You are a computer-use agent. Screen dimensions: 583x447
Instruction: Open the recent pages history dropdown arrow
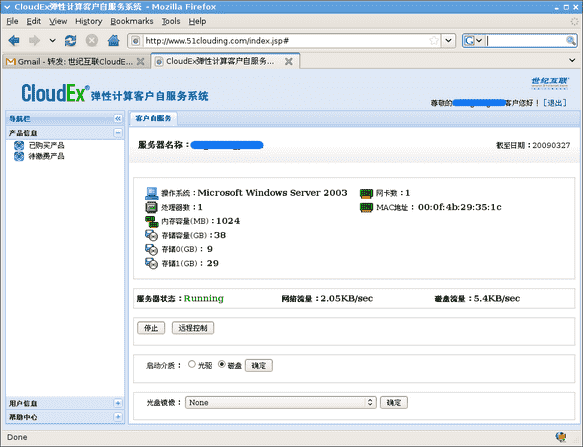pyautogui.click(x=52, y=40)
